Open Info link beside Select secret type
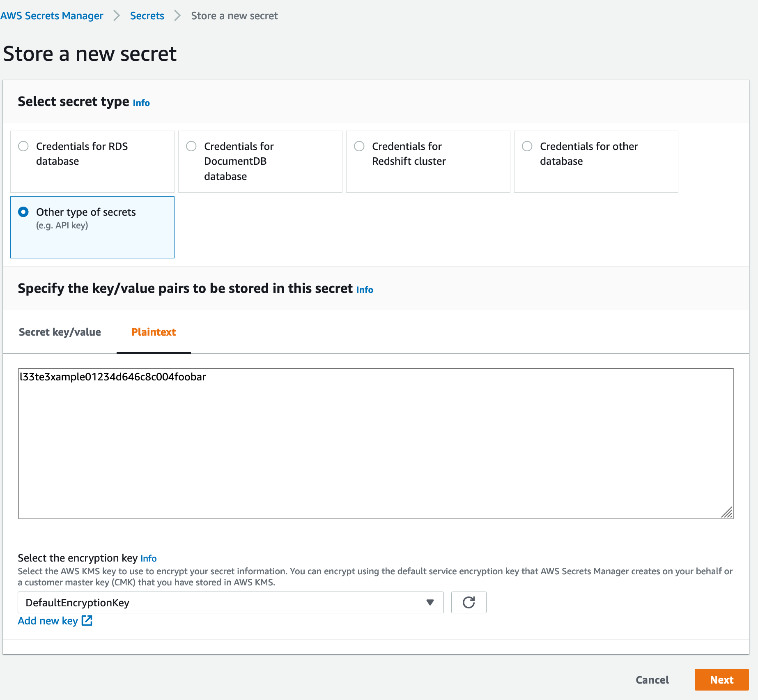The height and width of the screenshot is (700, 758). click(x=141, y=103)
